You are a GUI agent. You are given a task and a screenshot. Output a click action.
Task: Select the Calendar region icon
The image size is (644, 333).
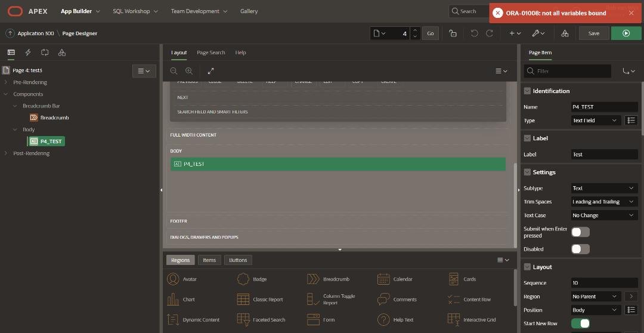pyautogui.click(x=383, y=279)
